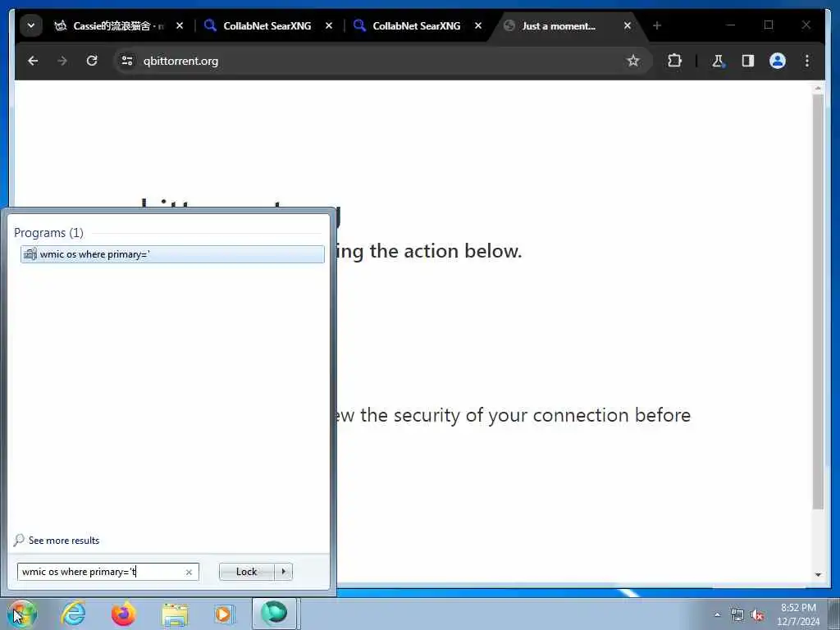This screenshot has height=630, width=840.
Task: Go back to previous page
Action: (33, 61)
